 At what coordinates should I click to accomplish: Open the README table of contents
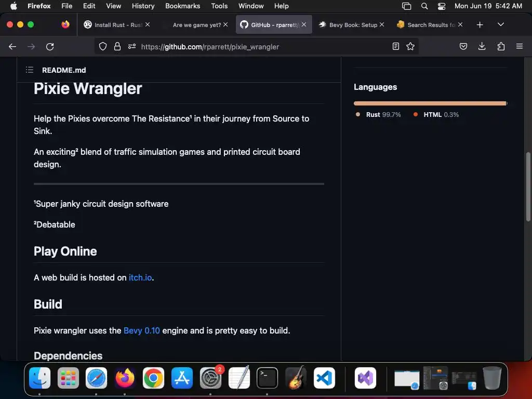30,70
